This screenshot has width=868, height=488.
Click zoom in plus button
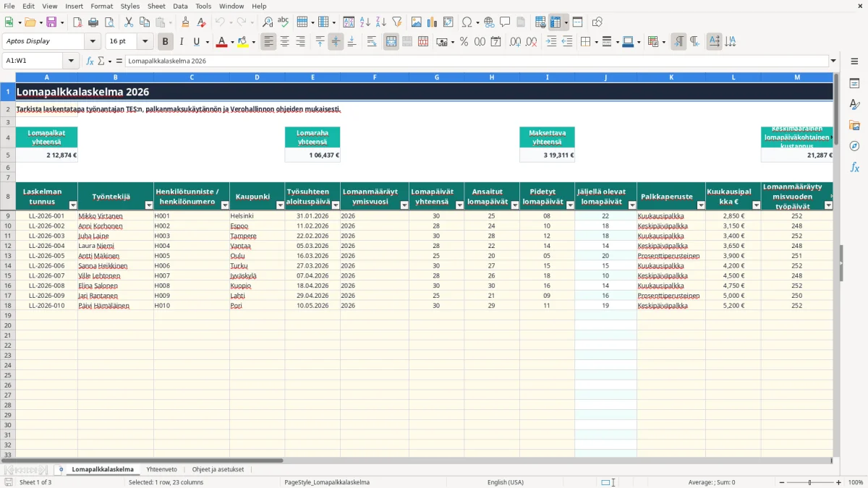(x=838, y=482)
